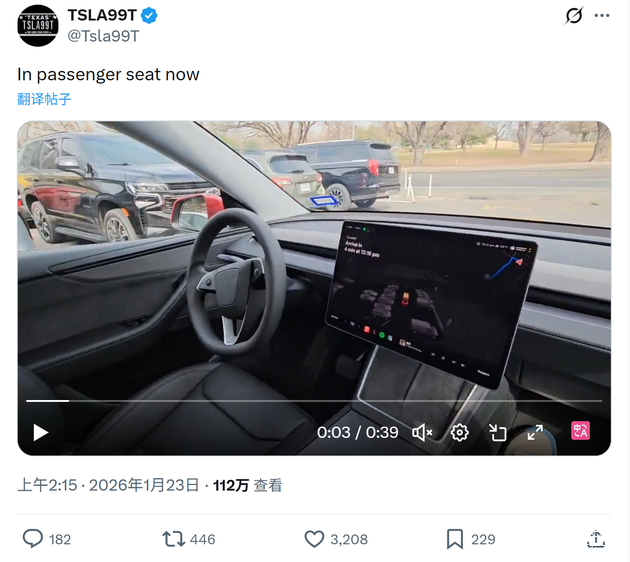This screenshot has width=630, height=562.
Task: Repost this post via retweet icon
Action: (x=173, y=539)
